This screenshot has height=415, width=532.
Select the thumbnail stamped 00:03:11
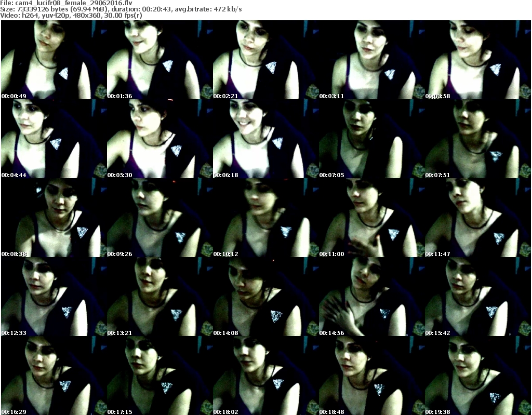[371, 60]
